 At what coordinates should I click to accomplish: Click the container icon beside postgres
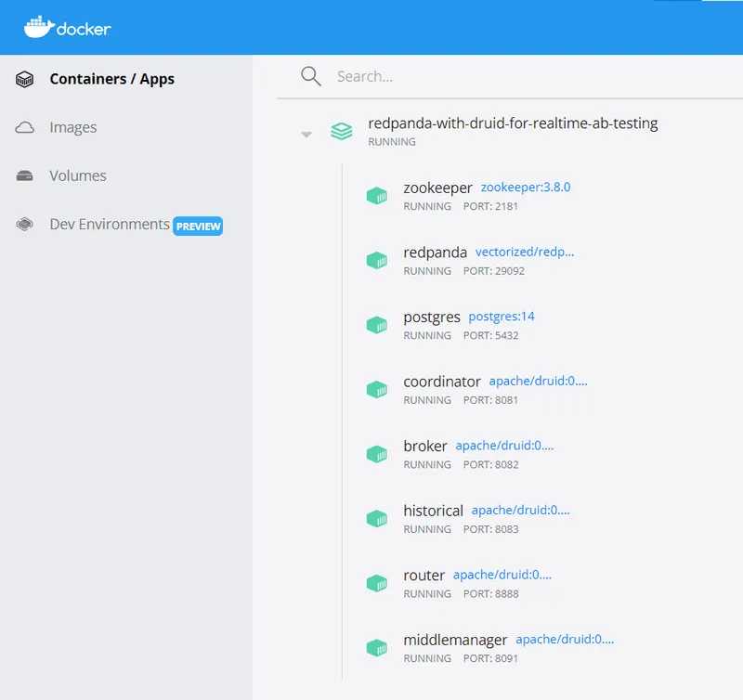click(x=377, y=325)
